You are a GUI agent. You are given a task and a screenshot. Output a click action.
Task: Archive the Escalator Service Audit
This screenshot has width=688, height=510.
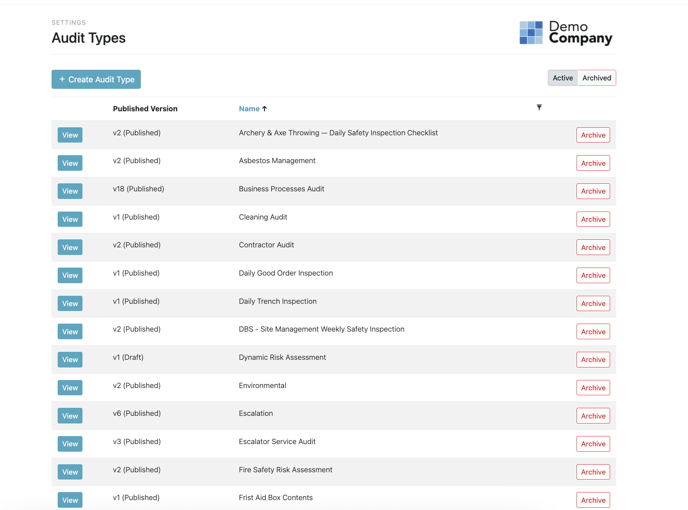point(593,443)
